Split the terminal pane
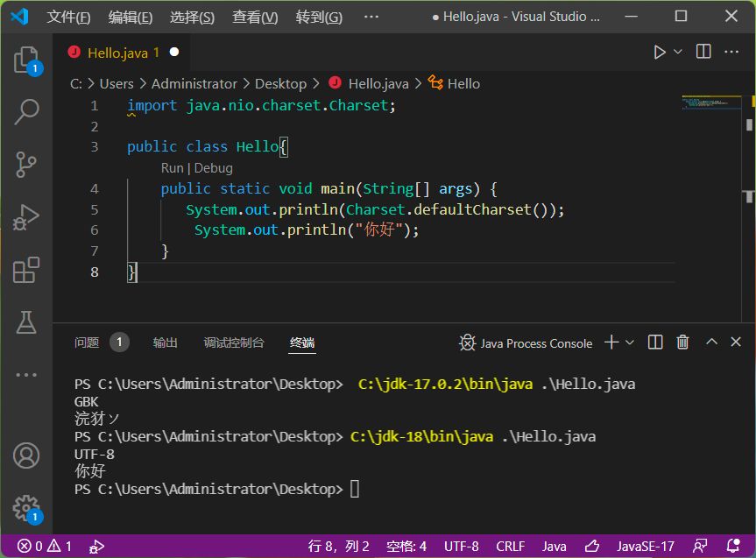This screenshot has height=558, width=756. tap(654, 343)
